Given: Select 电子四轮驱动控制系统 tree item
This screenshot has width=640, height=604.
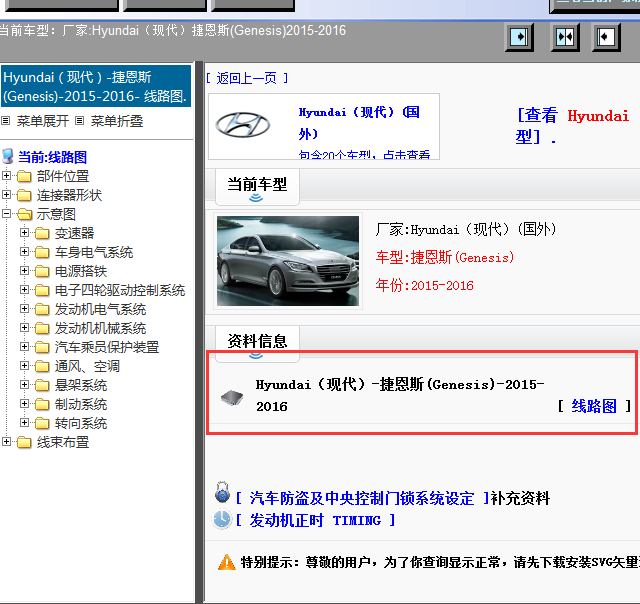Looking at the screenshot, I should click(x=120, y=290).
